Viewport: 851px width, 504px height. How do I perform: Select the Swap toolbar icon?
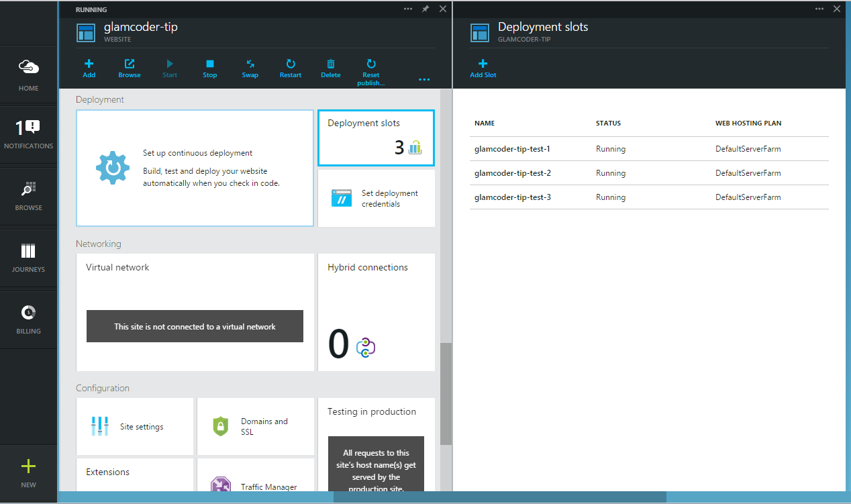coord(250,68)
